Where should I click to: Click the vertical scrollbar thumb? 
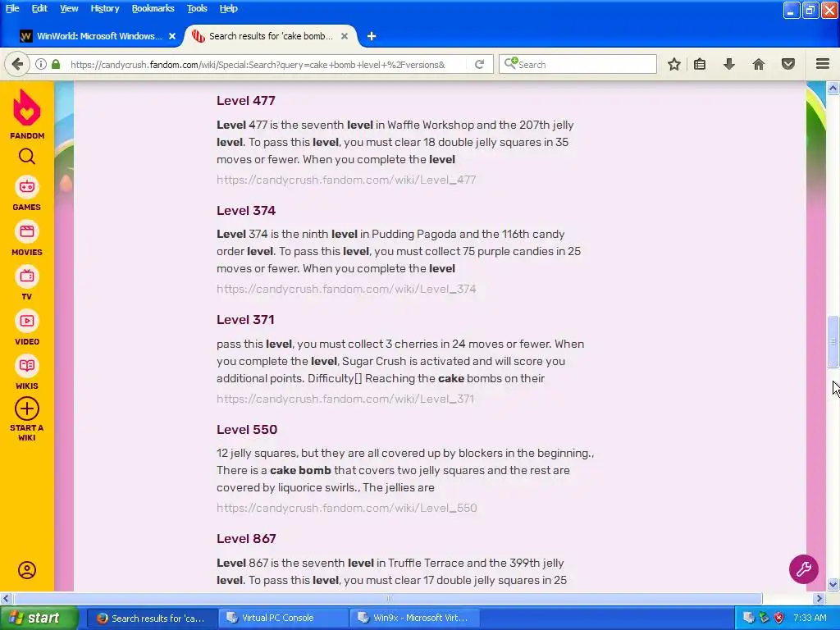tap(833, 342)
